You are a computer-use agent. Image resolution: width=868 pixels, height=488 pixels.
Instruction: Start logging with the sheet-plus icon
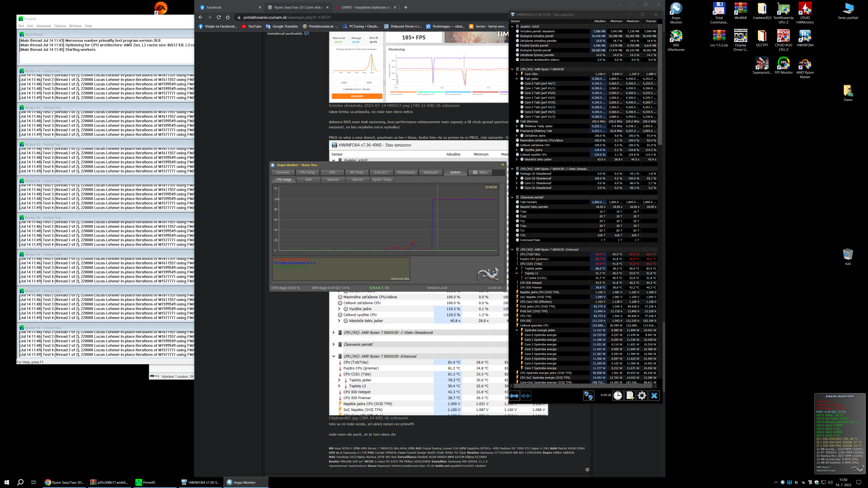click(630, 396)
